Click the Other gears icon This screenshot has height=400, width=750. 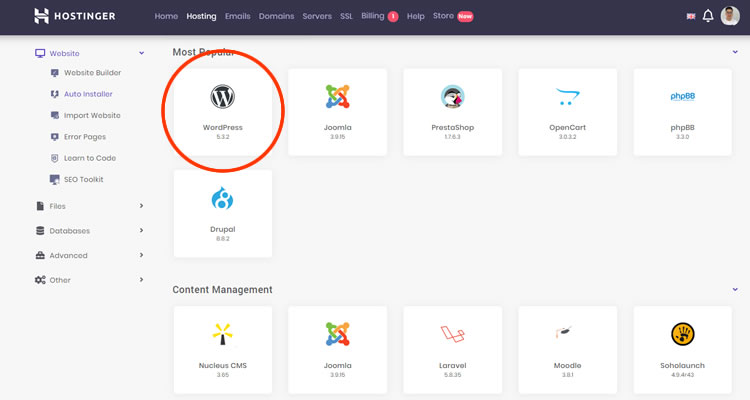tap(40, 280)
